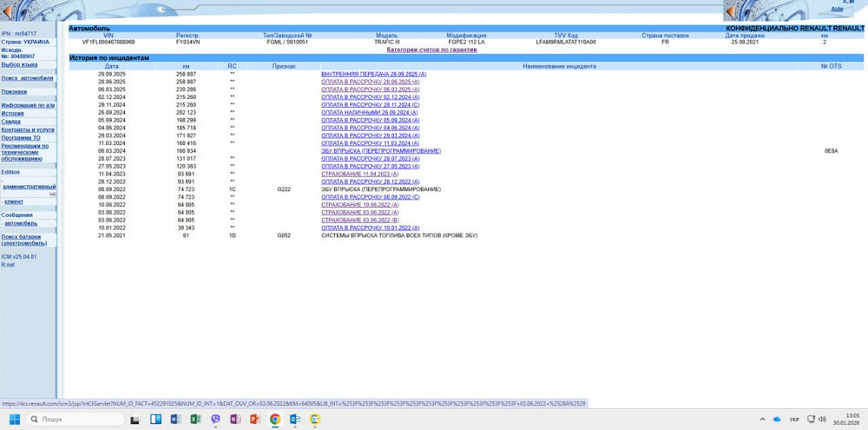
Task: Open Word from the taskbar
Action: tap(176, 420)
